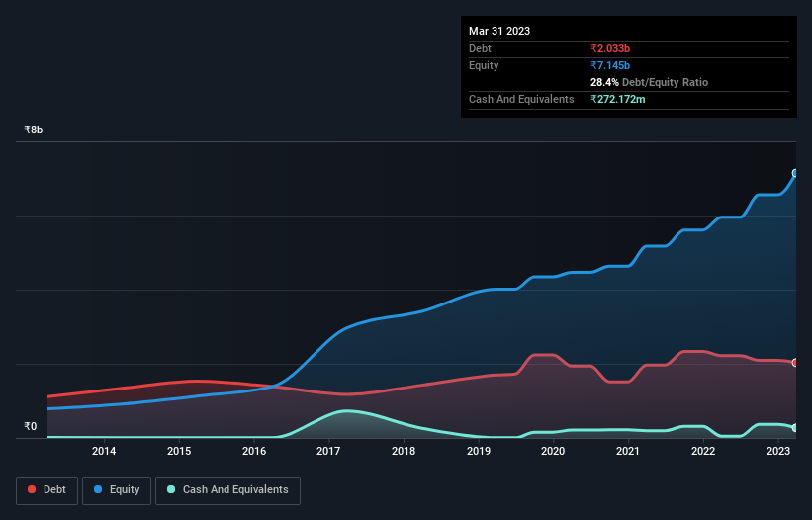Image resolution: width=812 pixels, height=520 pixels.
Task: Click the teal Cash legend dot
Action: tap(171, 489)
